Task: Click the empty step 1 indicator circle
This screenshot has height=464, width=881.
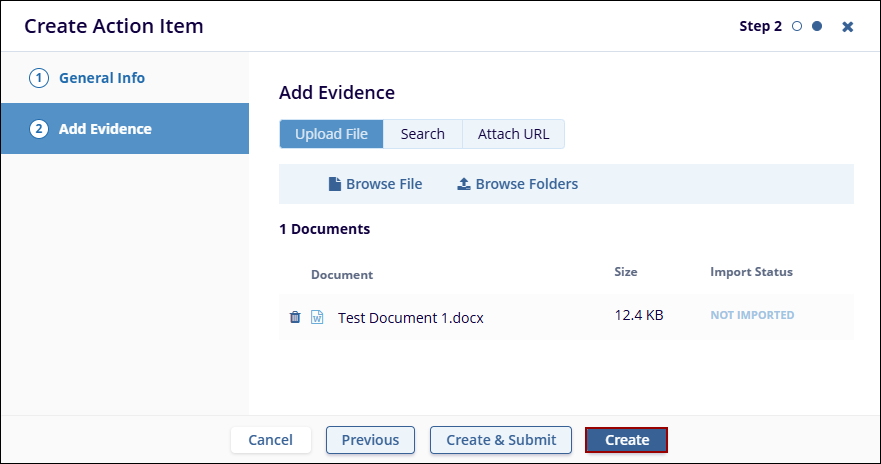Action: coord(797,27)
